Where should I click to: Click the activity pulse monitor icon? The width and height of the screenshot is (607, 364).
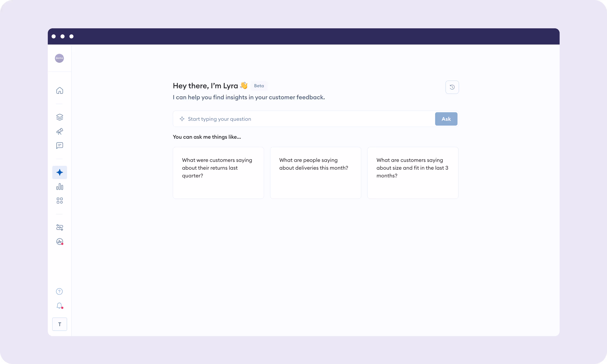[59, 242]
